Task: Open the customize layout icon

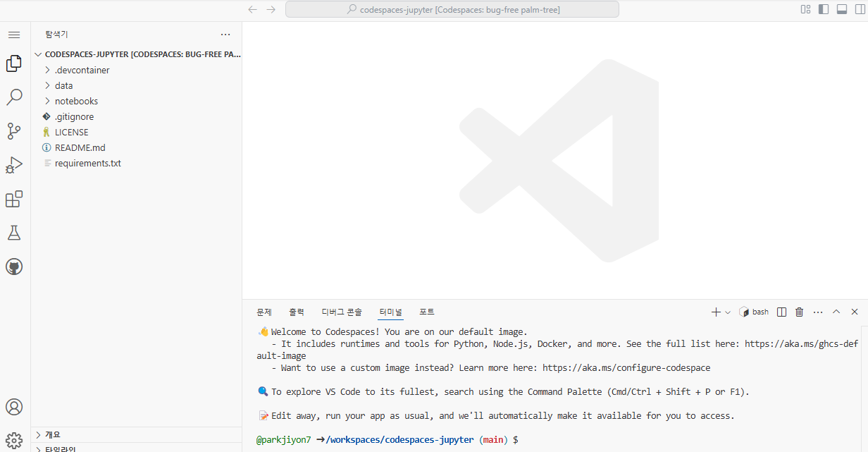Action: [806, 9]
